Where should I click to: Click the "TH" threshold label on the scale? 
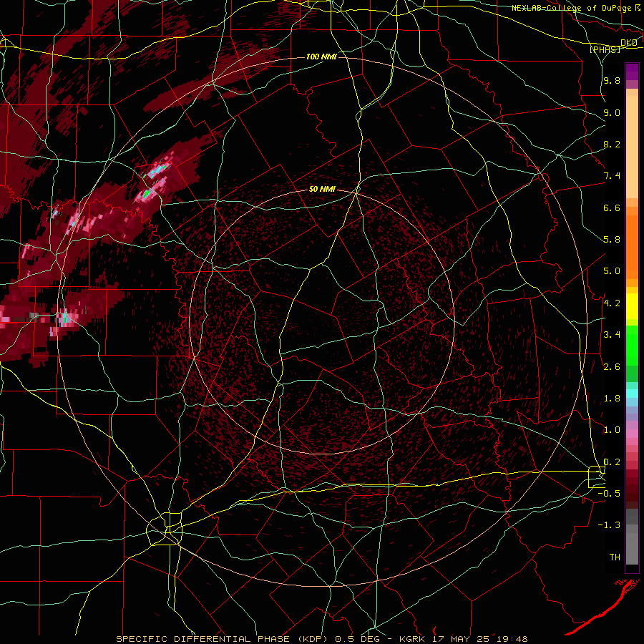[615, 557]
